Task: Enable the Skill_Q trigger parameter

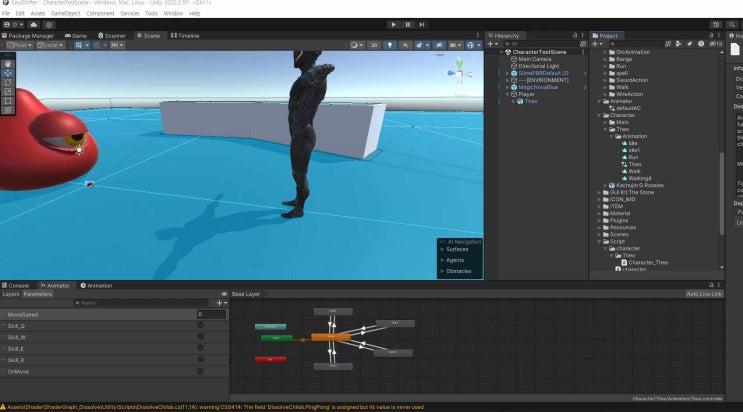Action: click(x=200, y=326)
